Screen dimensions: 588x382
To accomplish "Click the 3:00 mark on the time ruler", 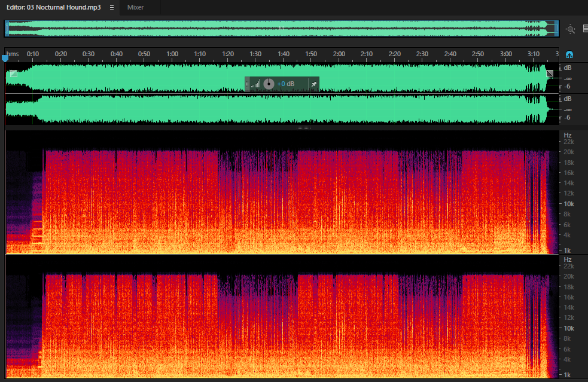I will (506, 54).
